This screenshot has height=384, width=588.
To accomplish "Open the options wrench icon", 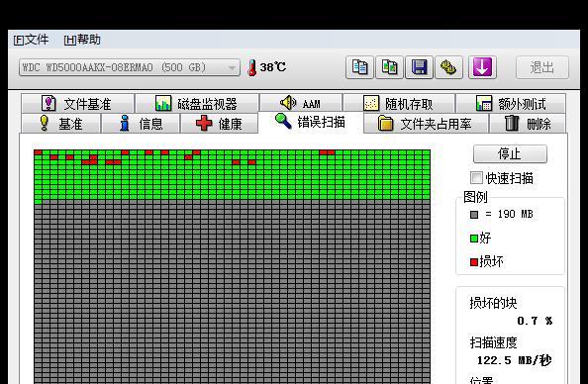I will click(x=448, y=67).
